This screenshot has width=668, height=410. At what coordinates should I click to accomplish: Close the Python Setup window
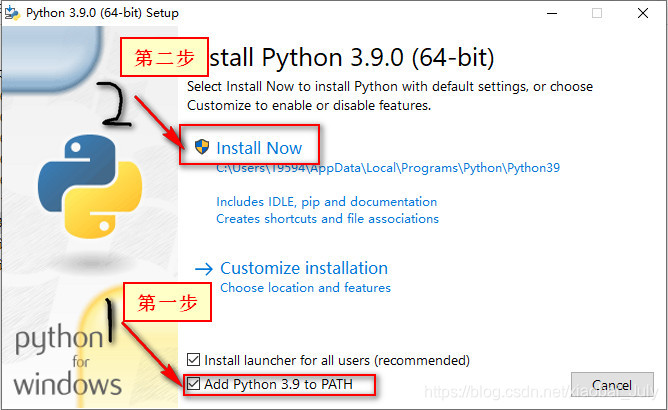point(643,13)
